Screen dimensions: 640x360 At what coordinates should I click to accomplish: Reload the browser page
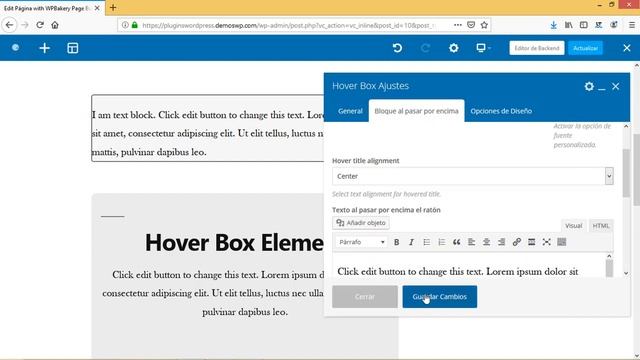click(40, 25)
